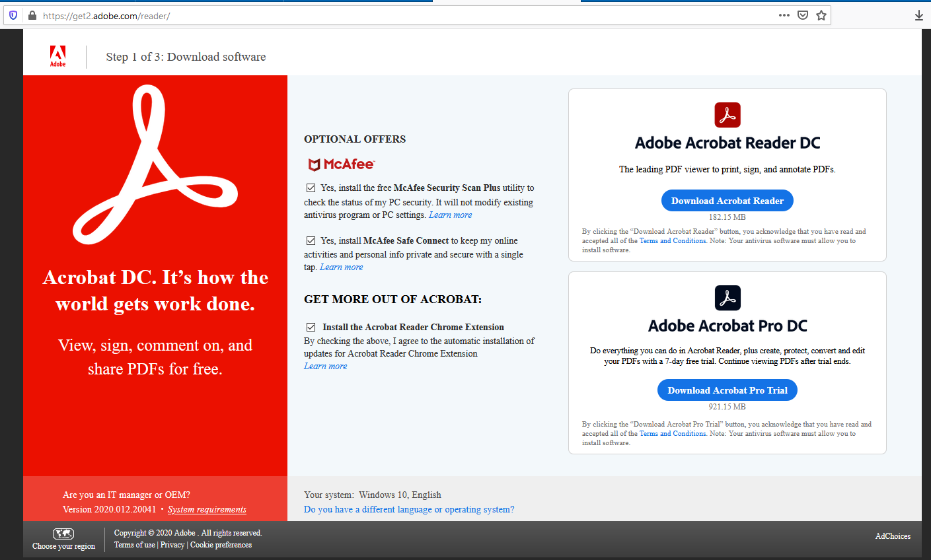Click Download Acrobat Pro Trial button
The height and width of the screenshot is (560, 931).
click(727, 390)
